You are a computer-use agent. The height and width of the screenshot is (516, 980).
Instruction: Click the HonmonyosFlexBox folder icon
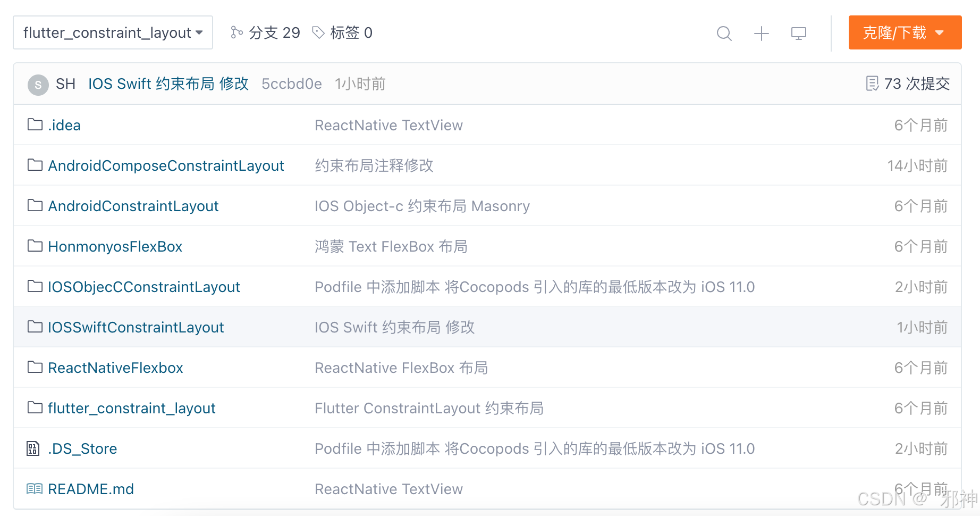click(35, 246)
